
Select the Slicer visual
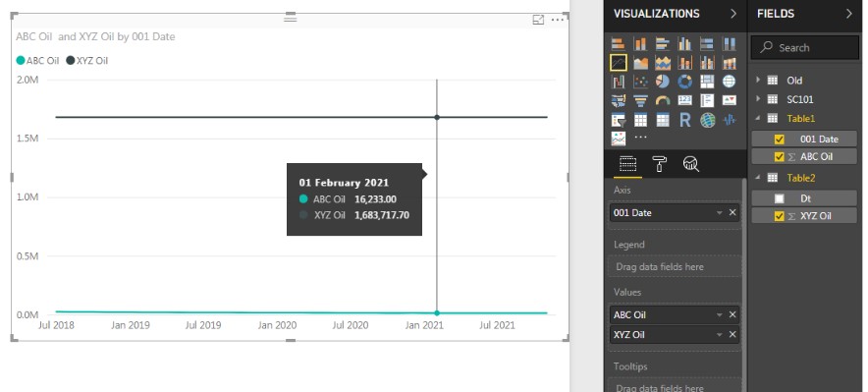click(x=619, y=120)
